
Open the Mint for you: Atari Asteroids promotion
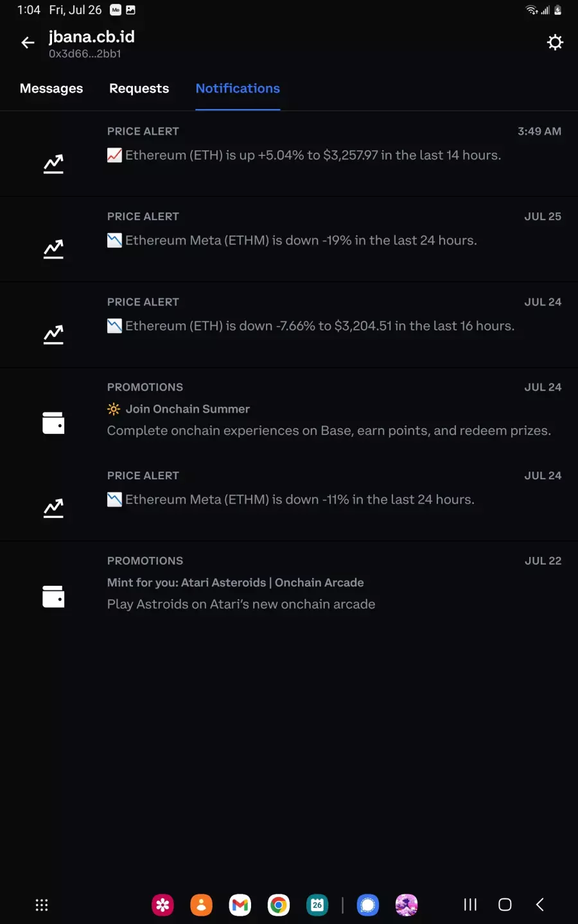pyautogui.click(x=289, y=584)
